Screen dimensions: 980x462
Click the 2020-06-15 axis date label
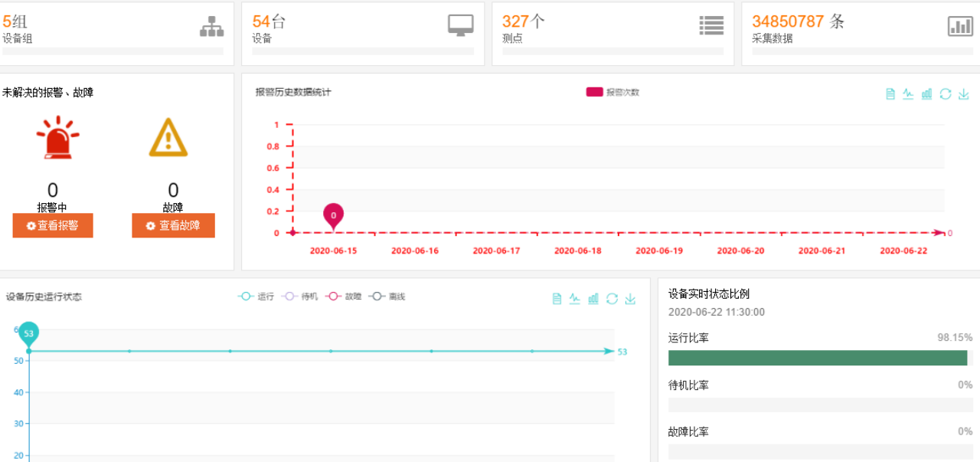click(x=333, y=251)
